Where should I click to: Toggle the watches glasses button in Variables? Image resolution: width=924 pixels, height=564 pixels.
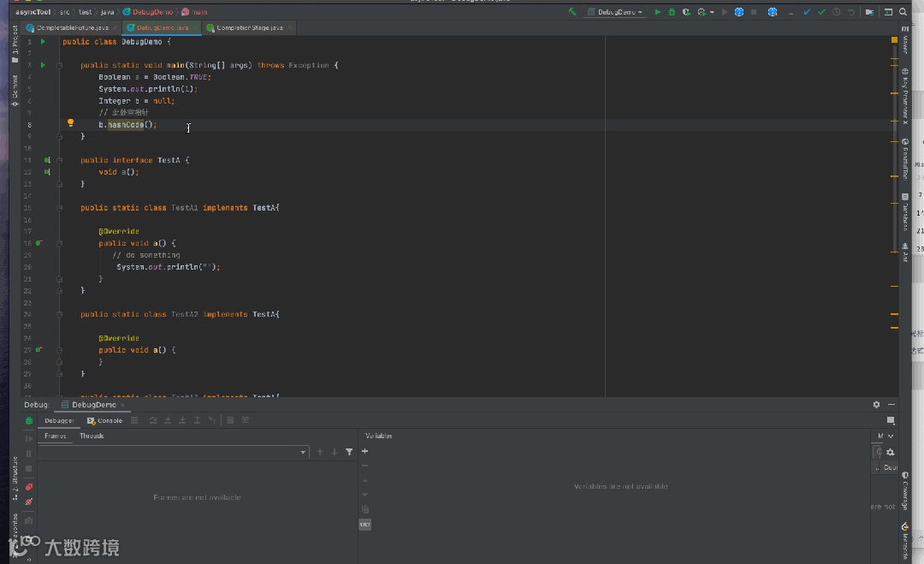pos(365,525)
